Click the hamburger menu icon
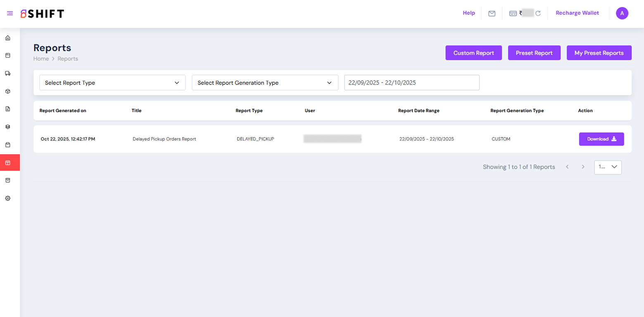The width and height of the screenshot is (644, 317). tap(10, 13)
